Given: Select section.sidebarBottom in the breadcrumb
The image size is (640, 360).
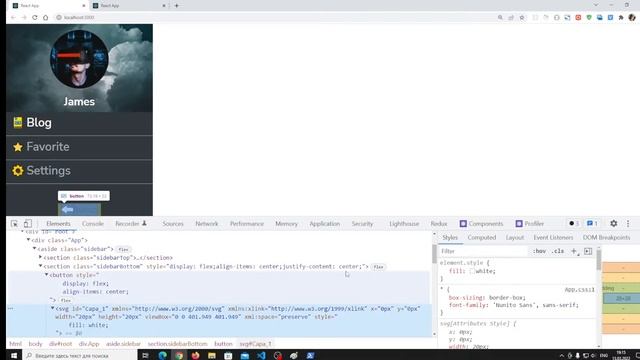Looking at the screenshot, I should [x=178, y=344].
